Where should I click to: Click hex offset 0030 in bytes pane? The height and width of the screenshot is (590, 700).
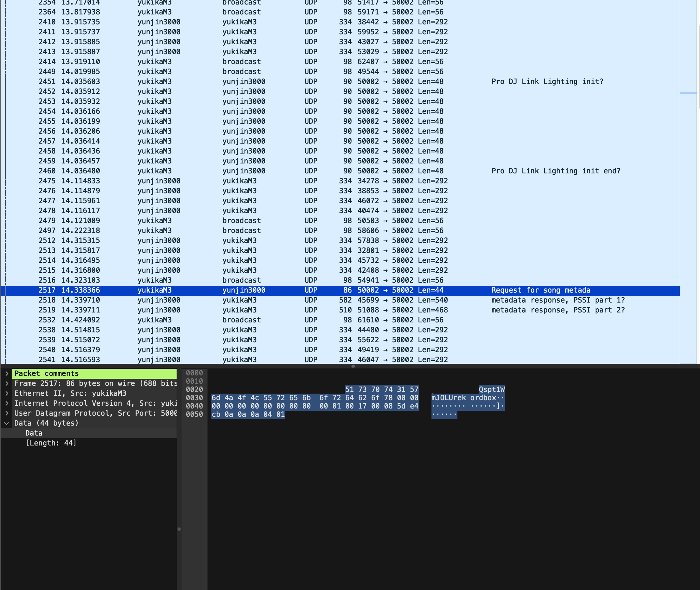[195, 398]
